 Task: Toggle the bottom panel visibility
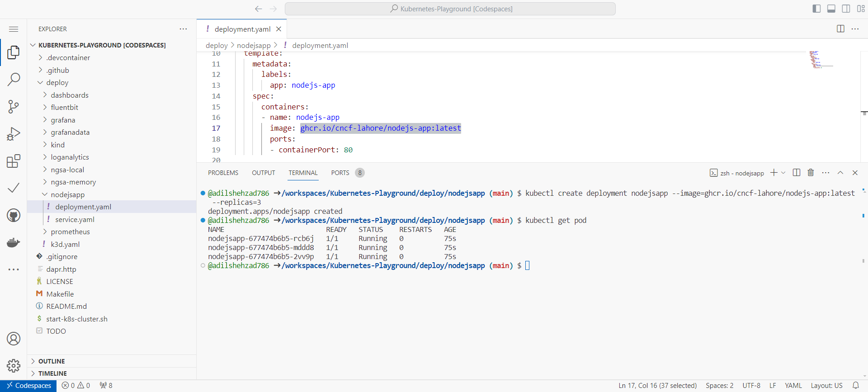click(831, 9)
